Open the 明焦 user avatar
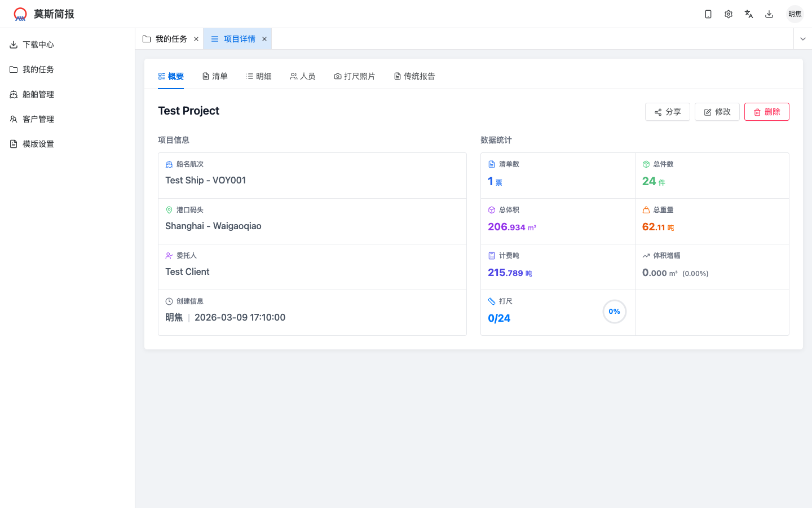The height and width of the screenshot is (508, 812). point(795,14)
